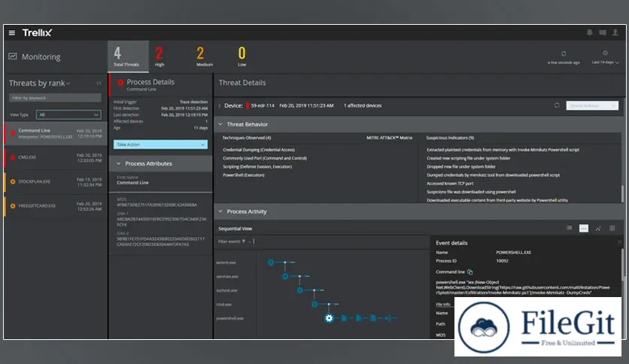
Task: Click PowerShell (Execution) technique entry
Action: 244,175
